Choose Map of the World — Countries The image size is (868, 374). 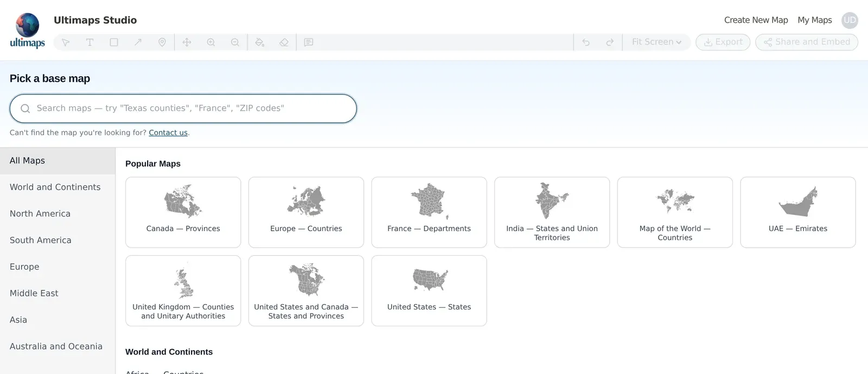[675, 212]
